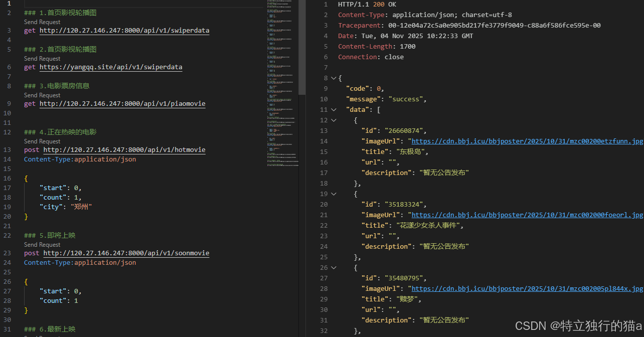Open the mzc00200etzfunn.jpg image link
This screenshot has height=337, width=644.
tap(527, 141)
